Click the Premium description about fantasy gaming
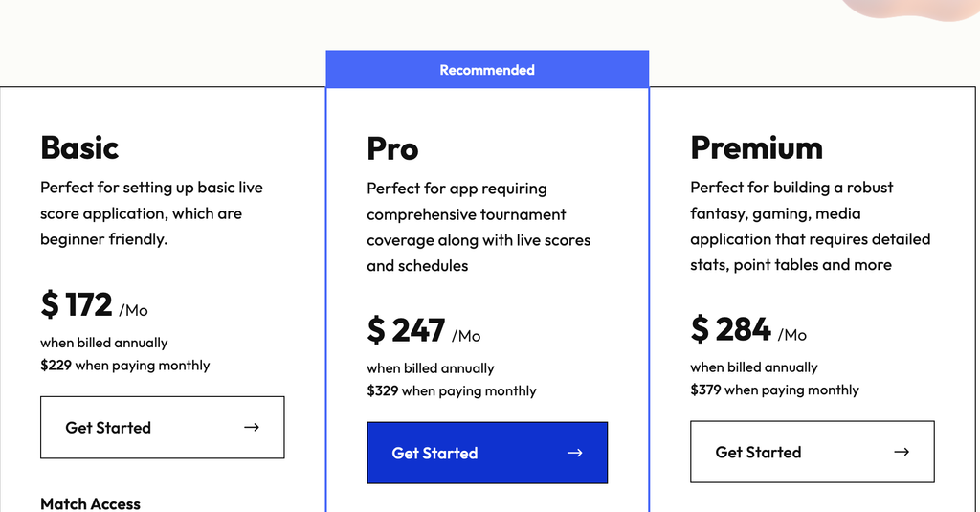Image resolution: width=980 pixels, height=512 pixels. coord(811,226)
